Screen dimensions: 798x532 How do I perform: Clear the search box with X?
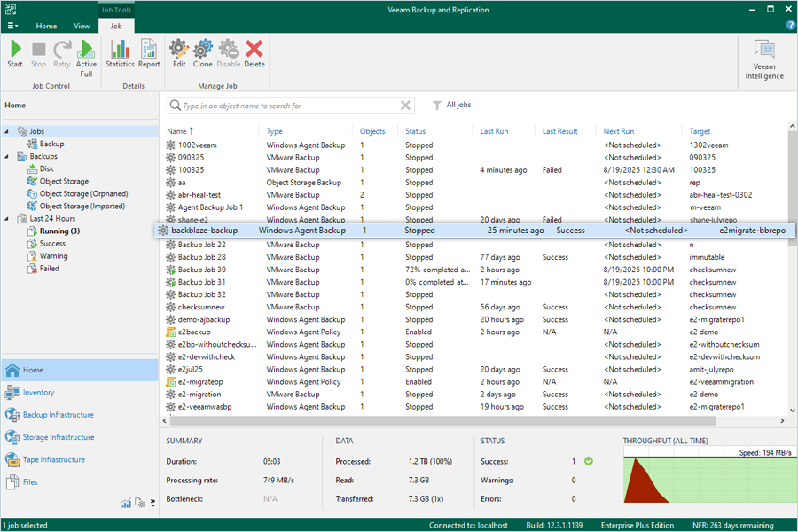[405, 106]
